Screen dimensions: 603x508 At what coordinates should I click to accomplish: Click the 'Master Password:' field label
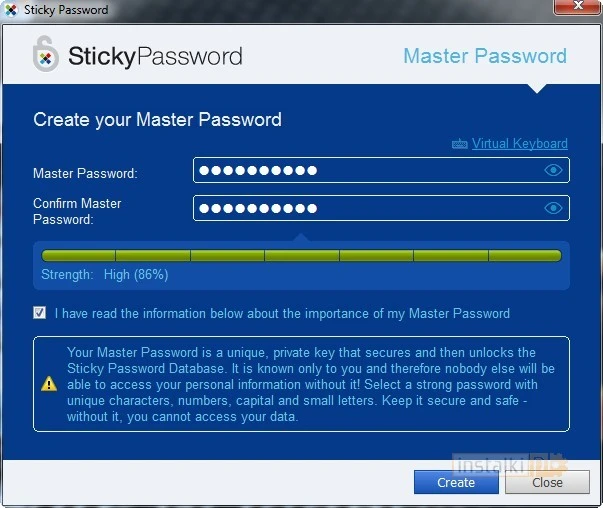coord(85,173)
